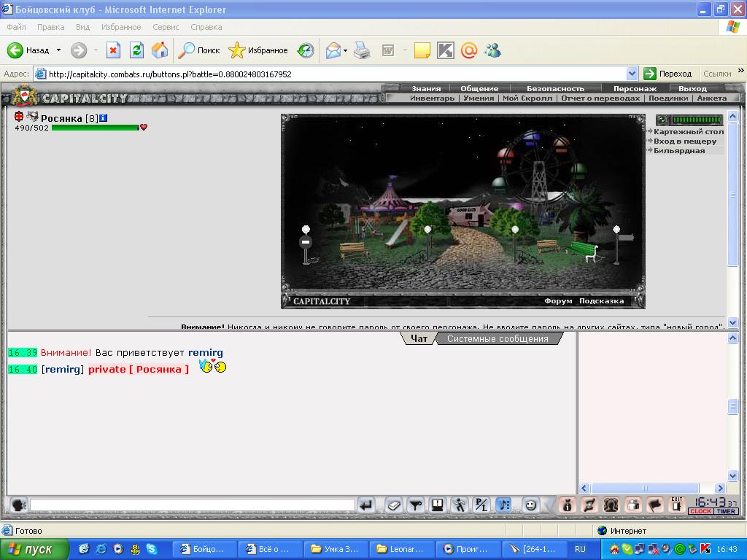Click the yellow note icon in toolbar
Viewport: 747px width, 560px height.
click(x=422, y=50)
